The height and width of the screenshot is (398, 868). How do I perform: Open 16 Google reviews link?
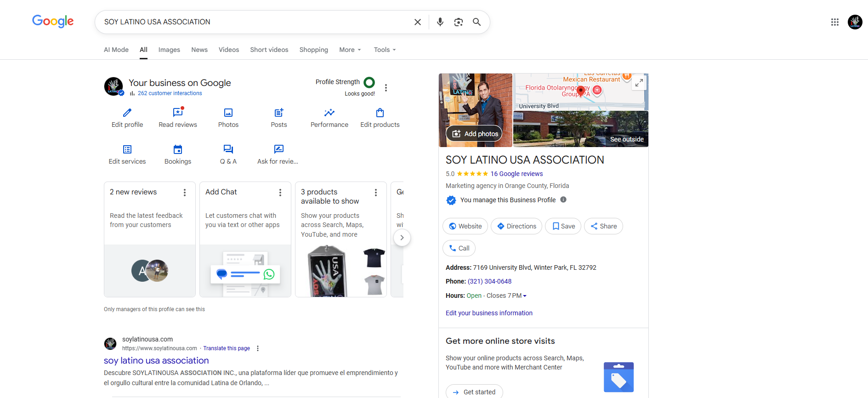(516, 174)
